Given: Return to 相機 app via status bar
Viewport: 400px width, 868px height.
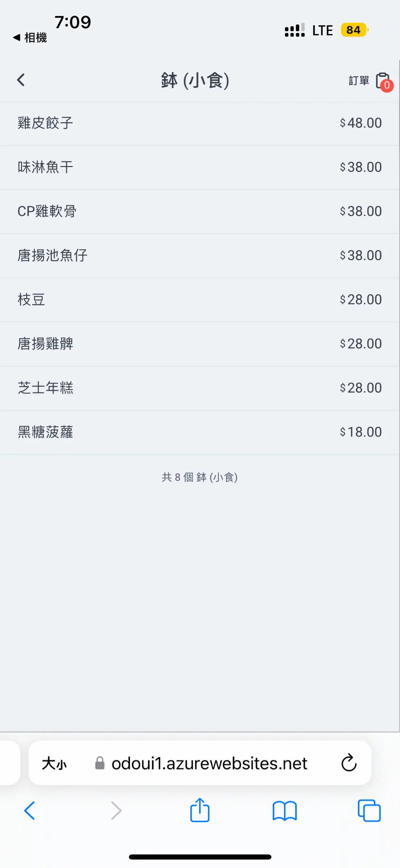Looking at the screenshot, I should [31, 37].
